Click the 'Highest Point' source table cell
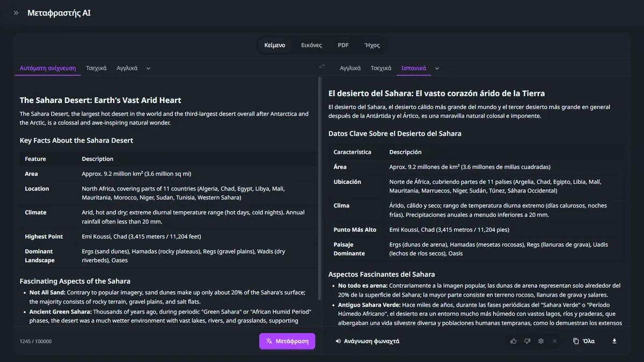The width and height of the screenshot is (644, 362). pyautogui.click(x=44, y=237)
